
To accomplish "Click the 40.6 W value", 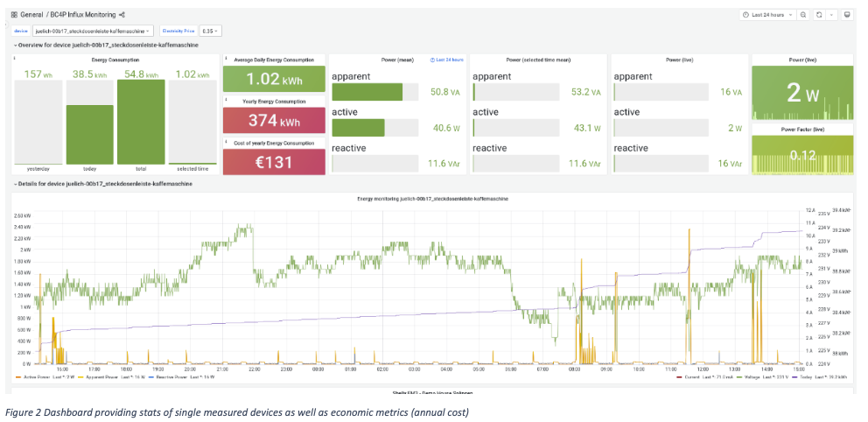I will point(445,128).
